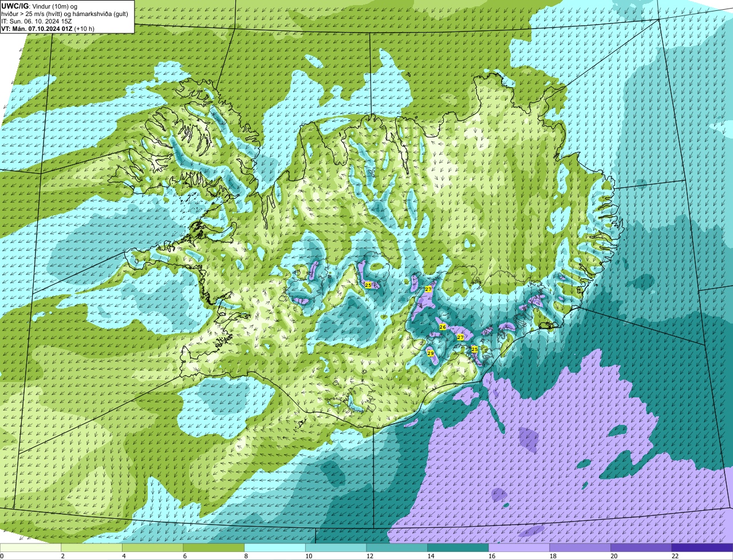Click the '16' label on the color scale
This screenshot has width=733, height=560.
click(492, 556)
